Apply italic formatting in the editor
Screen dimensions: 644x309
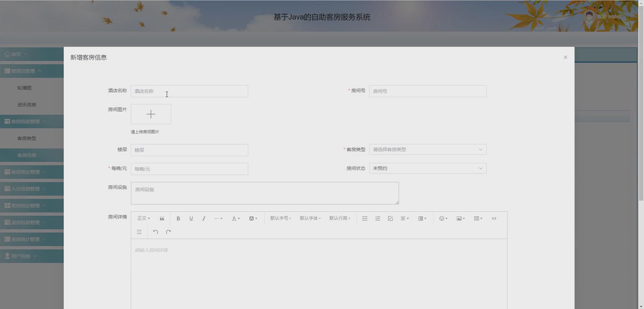click(204, 218)
